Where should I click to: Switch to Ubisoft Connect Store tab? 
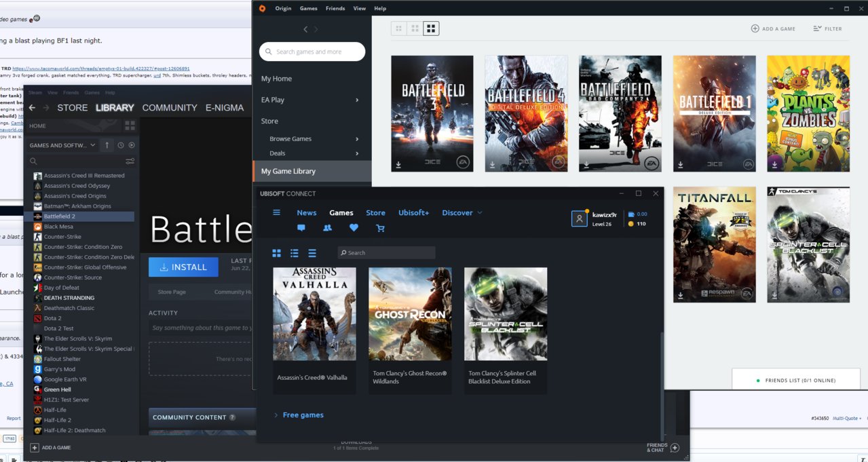375,212
